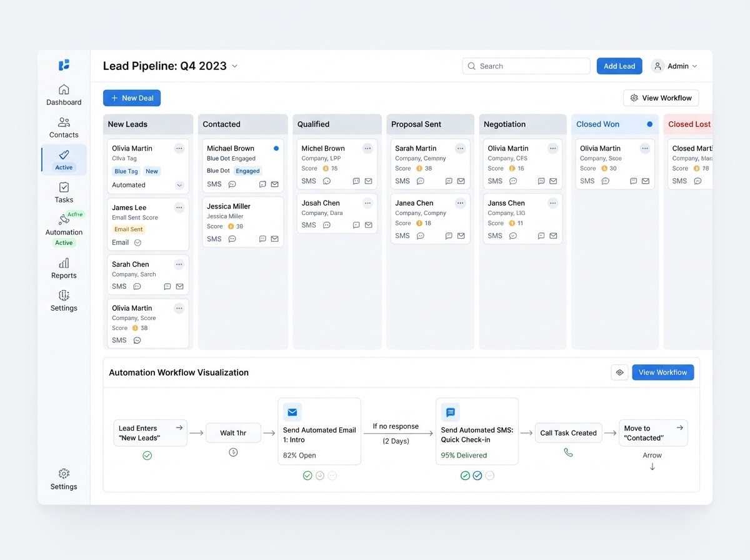Viewport: 750px width, 560px height.
Task: Open the bottom Settings gear
Action: [64, 479]
